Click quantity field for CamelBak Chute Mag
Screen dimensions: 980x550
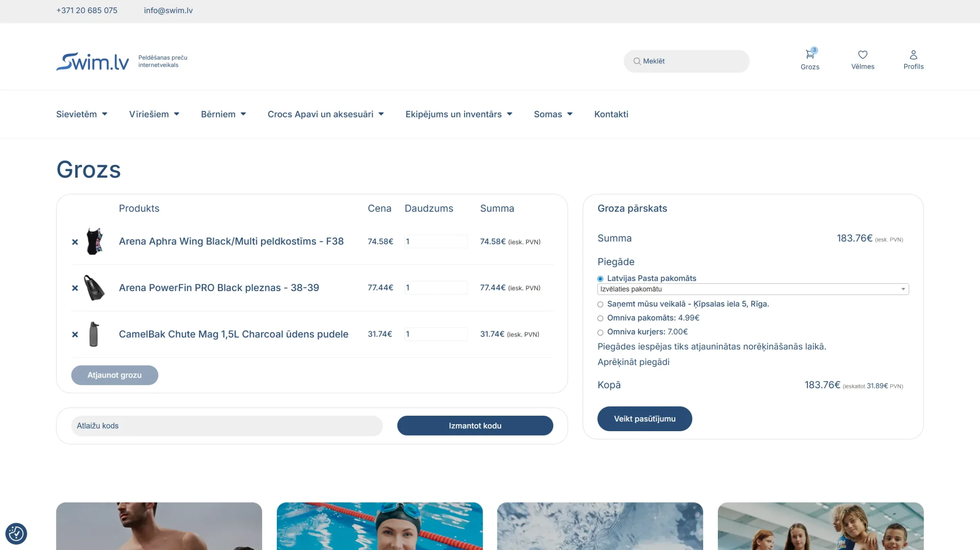(436, 334)
